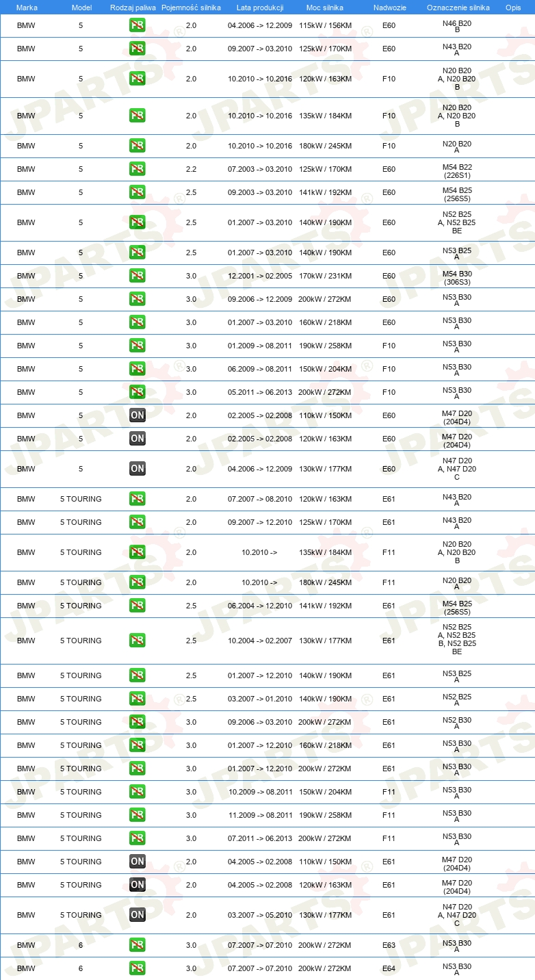
Task: Click the 115kW / 156KM power cell
Action: click(325, 25)
